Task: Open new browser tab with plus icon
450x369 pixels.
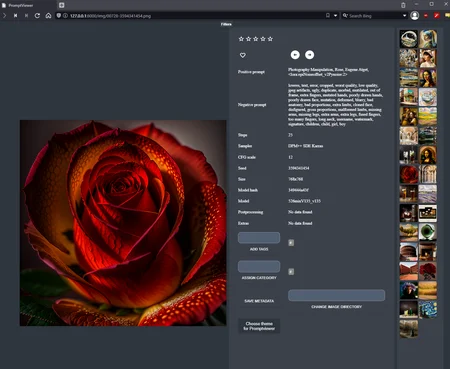Action: [x=62, y=5]
